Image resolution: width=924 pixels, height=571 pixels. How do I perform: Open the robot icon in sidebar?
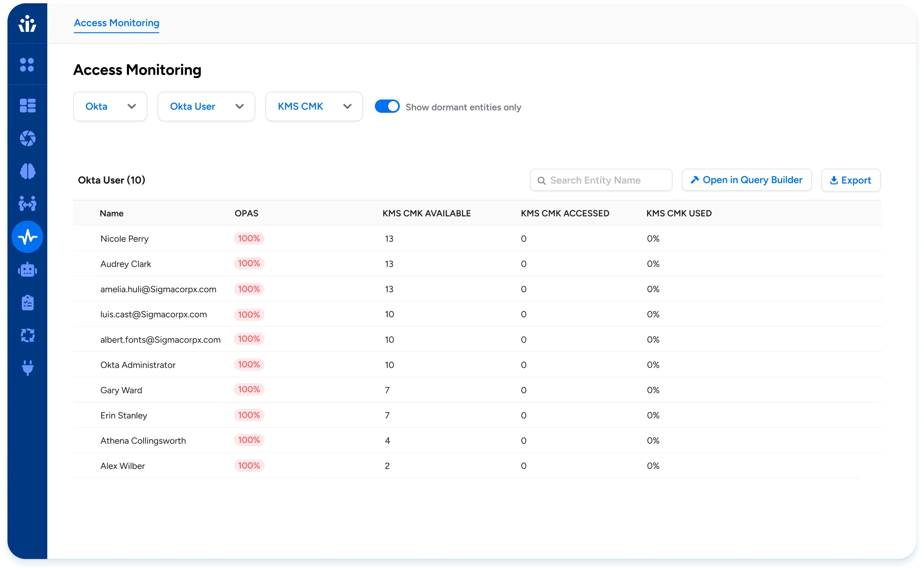click(x=27, y=270)
